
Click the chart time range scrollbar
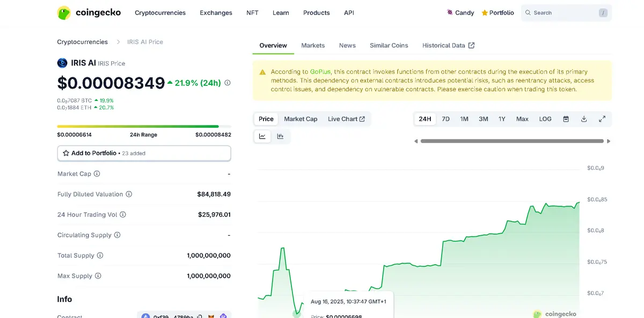(x=512, y=141)
